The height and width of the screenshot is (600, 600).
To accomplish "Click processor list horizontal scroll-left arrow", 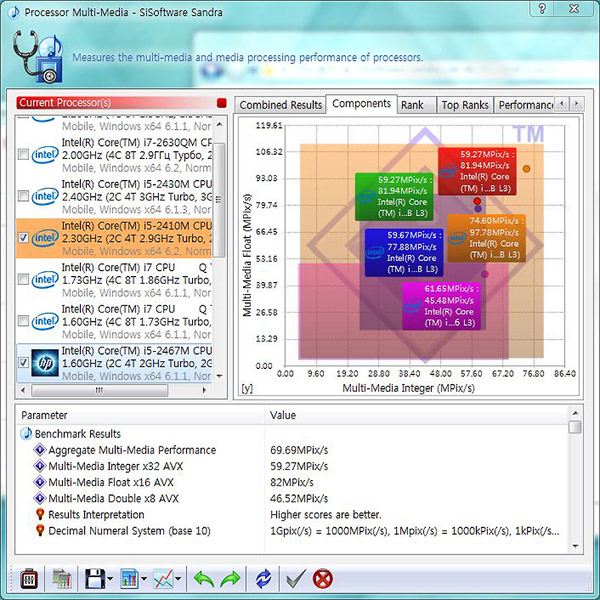I will tap(23, 390).
